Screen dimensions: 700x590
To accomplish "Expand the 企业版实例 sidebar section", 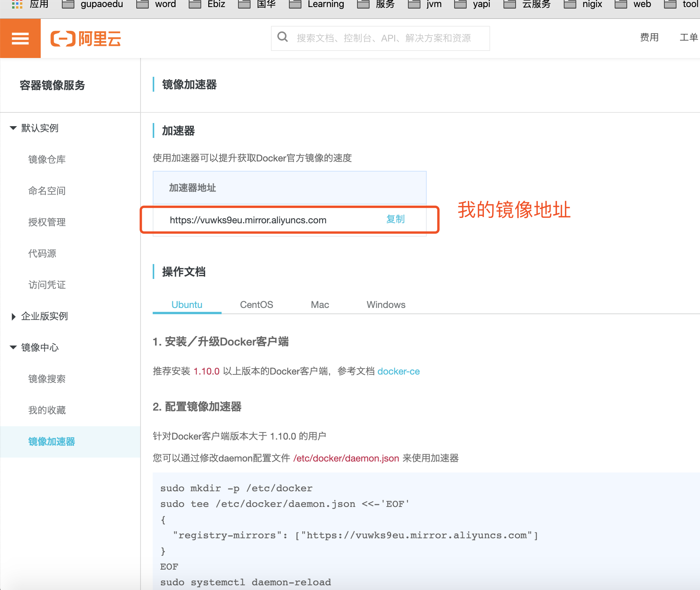I will [13, 317].
